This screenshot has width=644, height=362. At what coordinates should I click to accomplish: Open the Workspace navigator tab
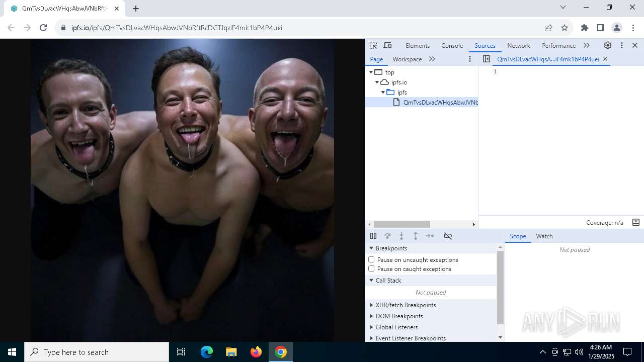click(407, 59)
